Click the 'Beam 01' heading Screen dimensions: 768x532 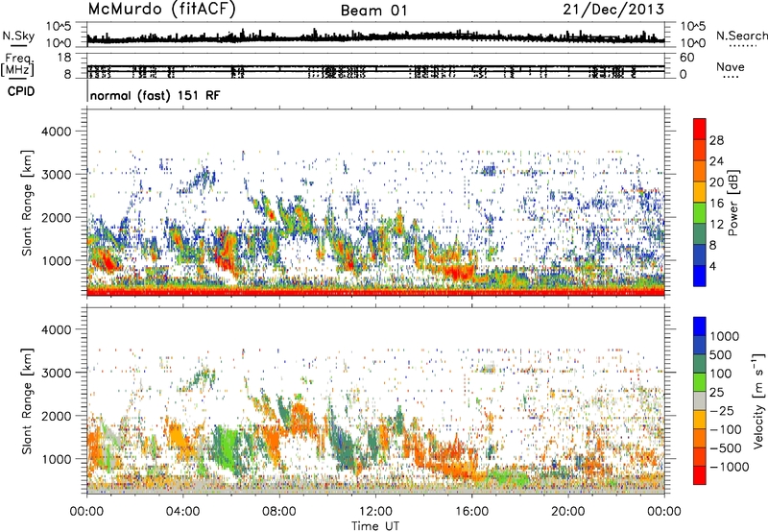tap(373, 11)
